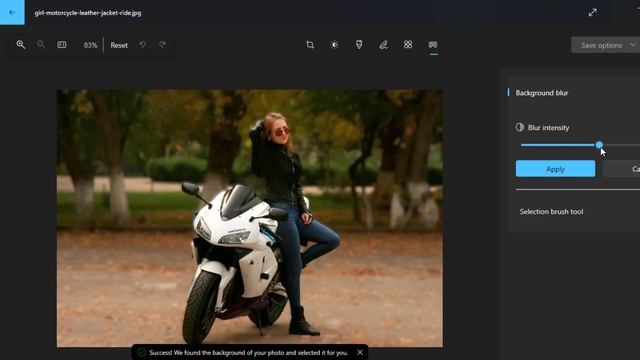Click the Blur intensity label
Screen dimensions: 640x360
pyautogui.click(x=548, y=128)
